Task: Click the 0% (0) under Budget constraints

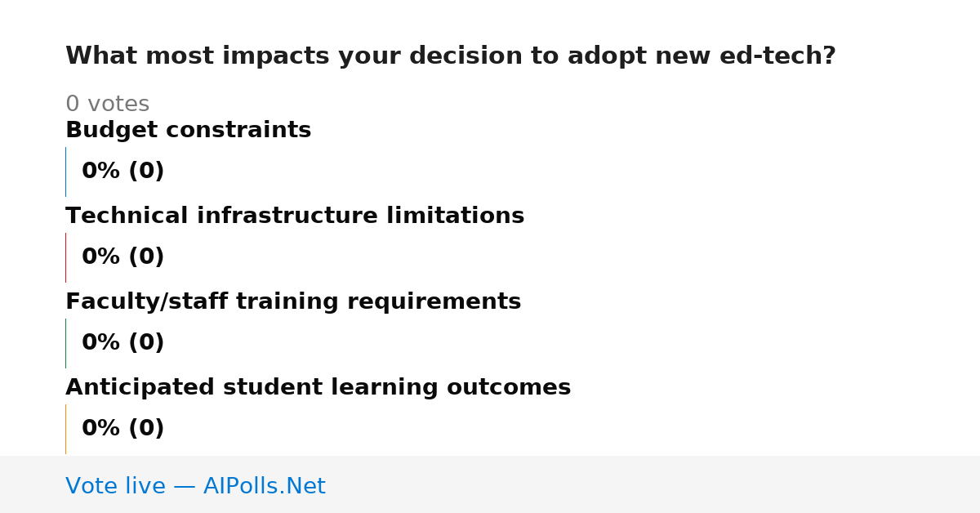Action: (x=122, y=172)
